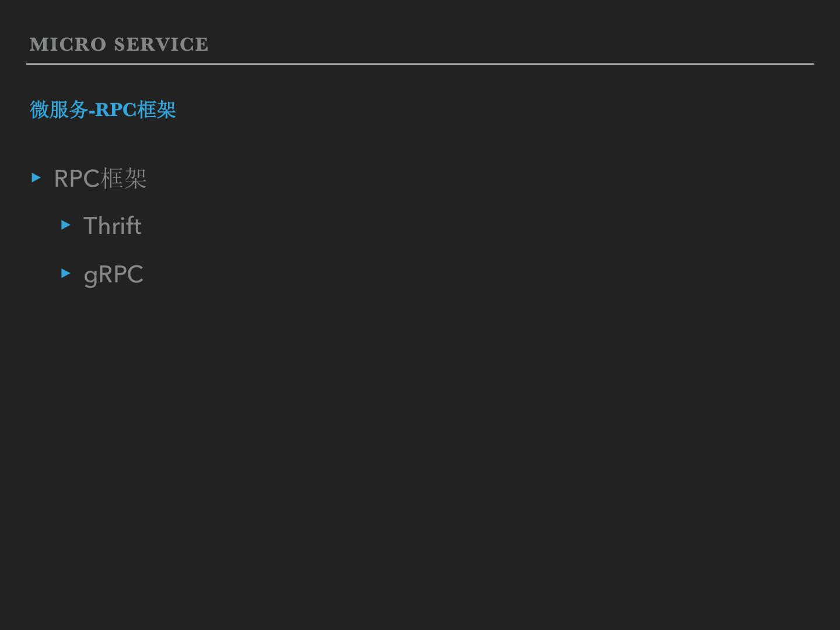Image resolution: width=840 pixels, height=630 pixels.
Task: Click the word SERVICE in the header
Action: point(161,44)
